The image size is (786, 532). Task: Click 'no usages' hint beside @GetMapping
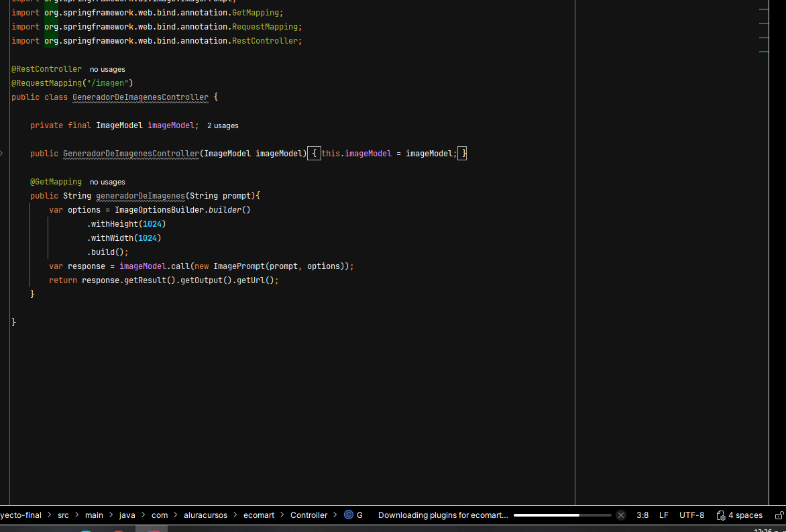[x=107, y=182]
